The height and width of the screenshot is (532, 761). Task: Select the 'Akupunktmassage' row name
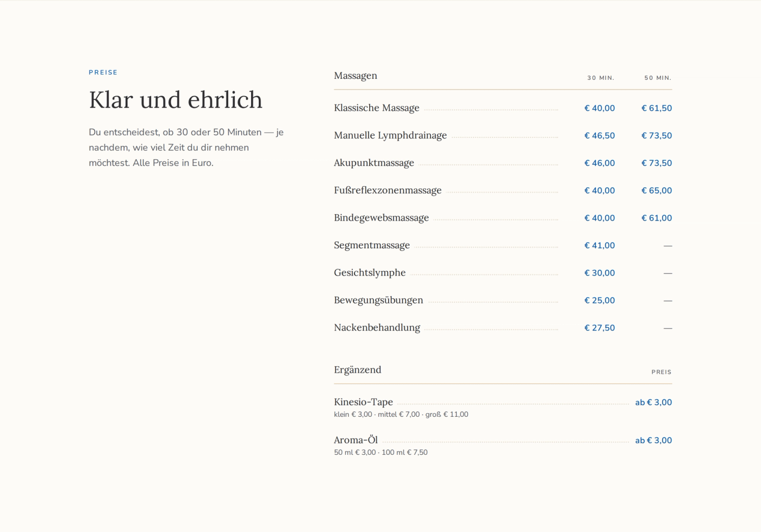click(x=374, y=163)
